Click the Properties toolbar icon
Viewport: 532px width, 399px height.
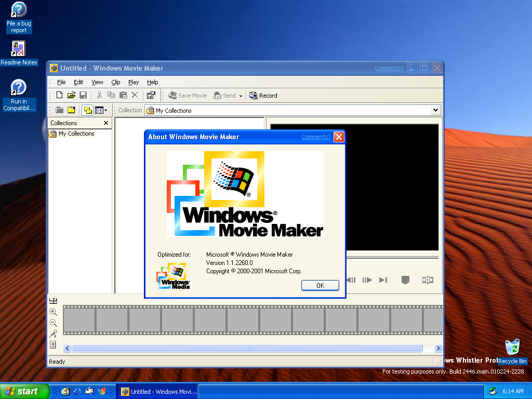pos(151,96)
